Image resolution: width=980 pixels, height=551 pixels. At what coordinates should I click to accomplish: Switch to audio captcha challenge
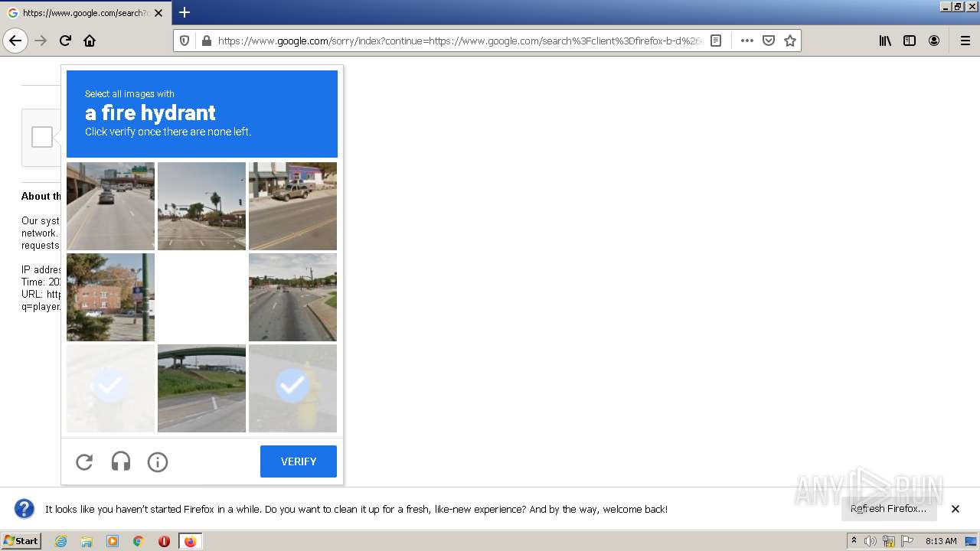point(121,461)
